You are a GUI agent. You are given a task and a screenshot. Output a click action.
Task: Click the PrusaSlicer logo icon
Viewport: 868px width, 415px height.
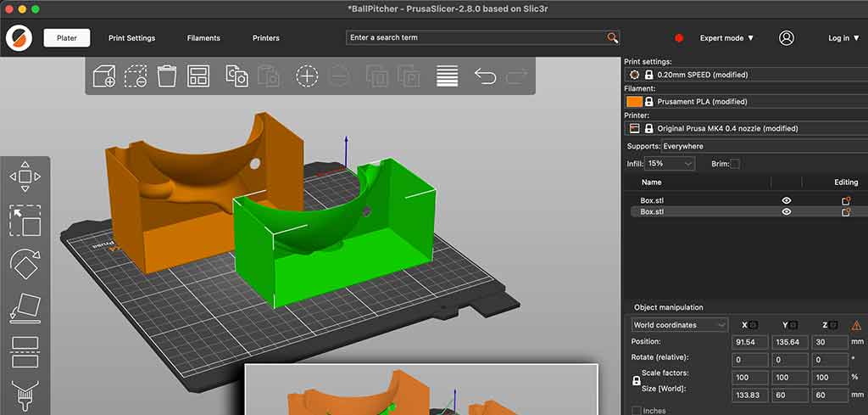point(19,38)
